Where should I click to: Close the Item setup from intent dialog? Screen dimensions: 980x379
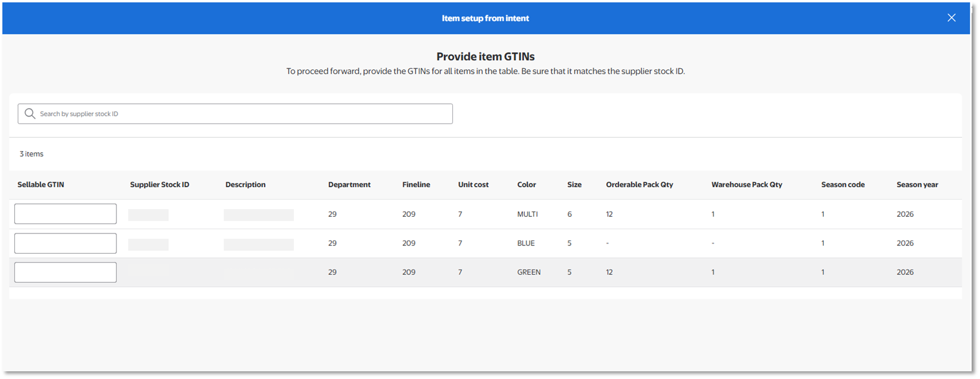coord(952,18)
